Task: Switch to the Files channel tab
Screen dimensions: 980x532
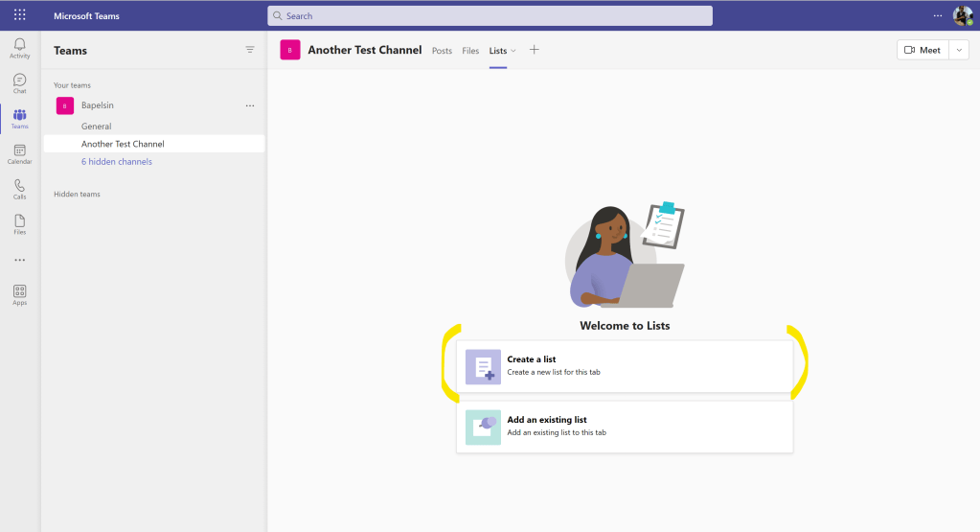Action: pyautogui.click(x=470, y=51)
